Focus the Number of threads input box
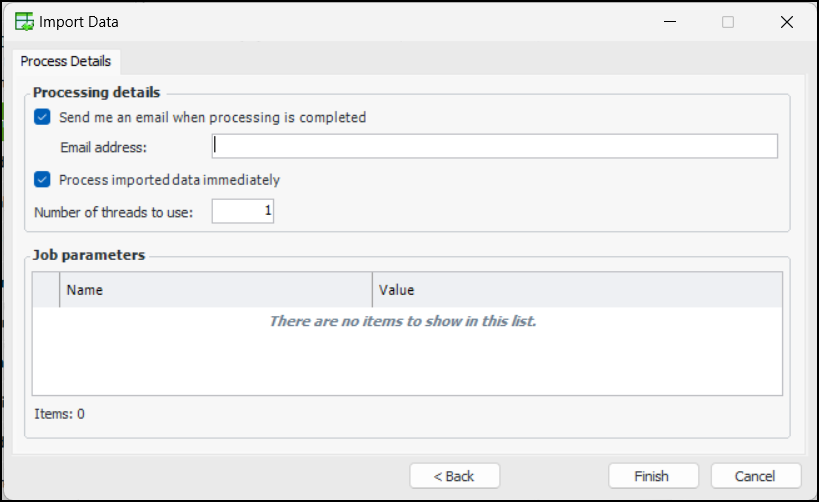Image resolution: width=819 pixels, height=502 pixels. click(x=242, y=211)
